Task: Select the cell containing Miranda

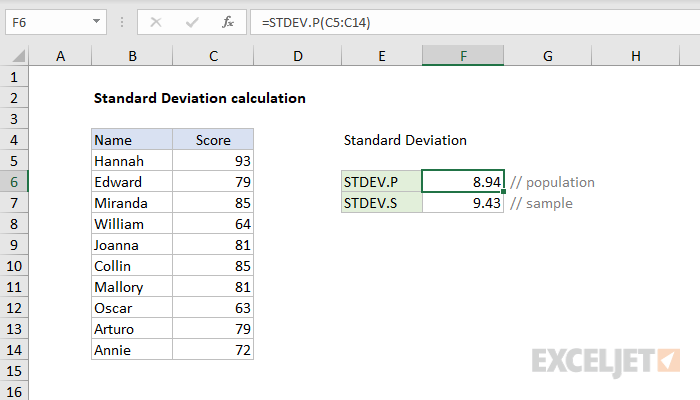Action: click(132, 203)
